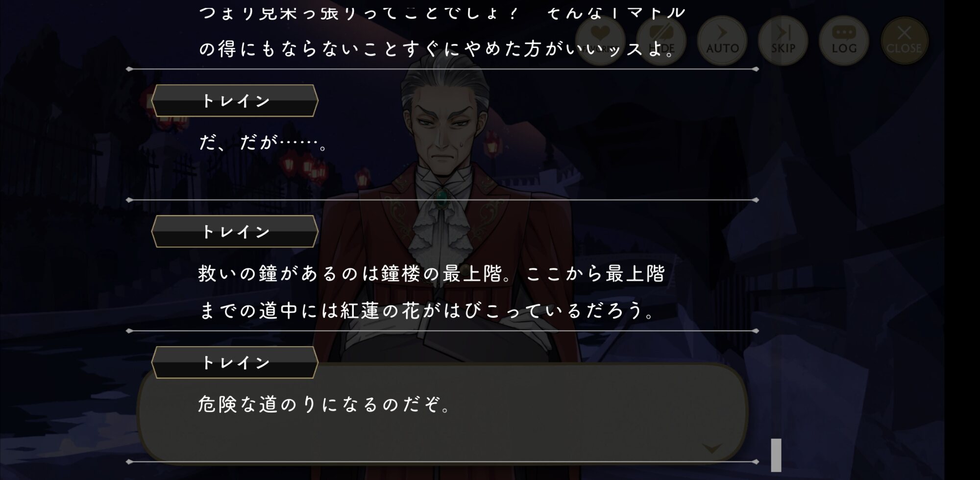Close the log with CLOSE button
Screen dimensions: 980x480
905,40
